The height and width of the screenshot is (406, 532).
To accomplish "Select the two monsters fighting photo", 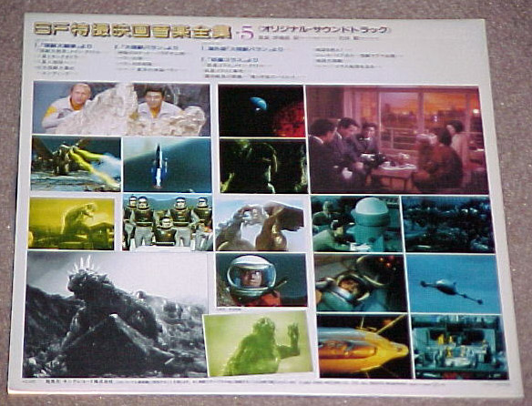I will pyautogui.click(x=261, y=225).
